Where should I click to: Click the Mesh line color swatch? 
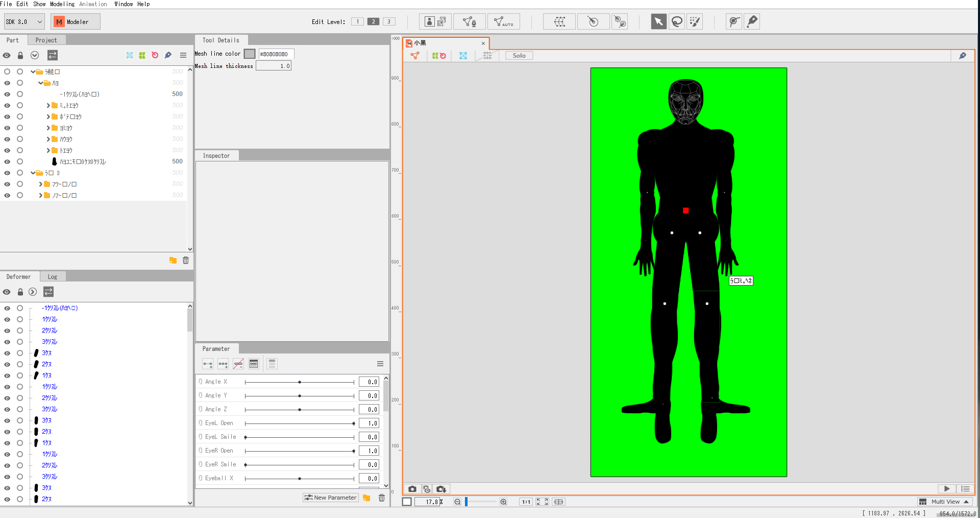250,54
